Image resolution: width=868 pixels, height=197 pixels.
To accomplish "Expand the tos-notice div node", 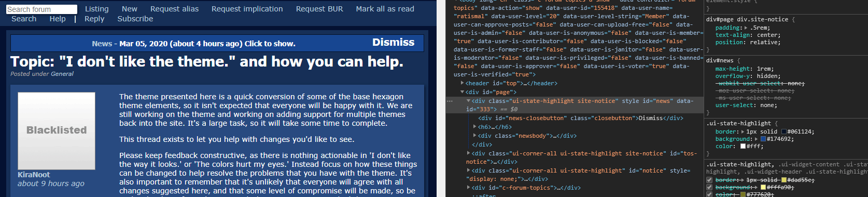I will [x=469, y=153].
